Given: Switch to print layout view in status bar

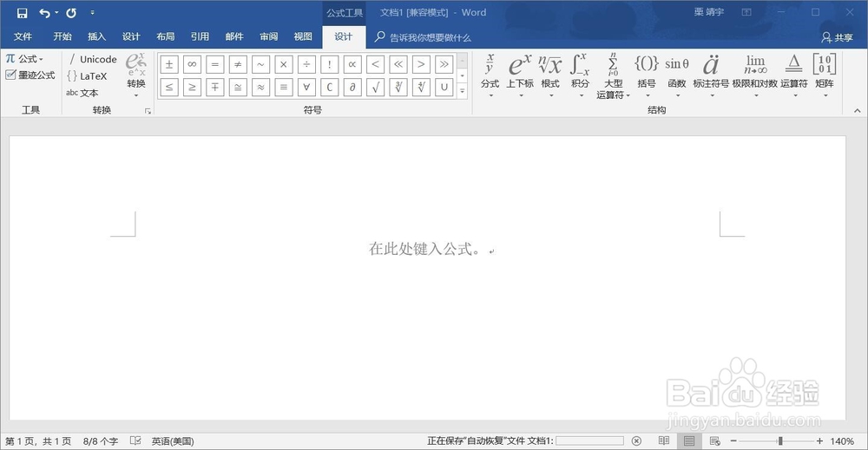Looking at the screenshot, I should [x=689, y=440].
